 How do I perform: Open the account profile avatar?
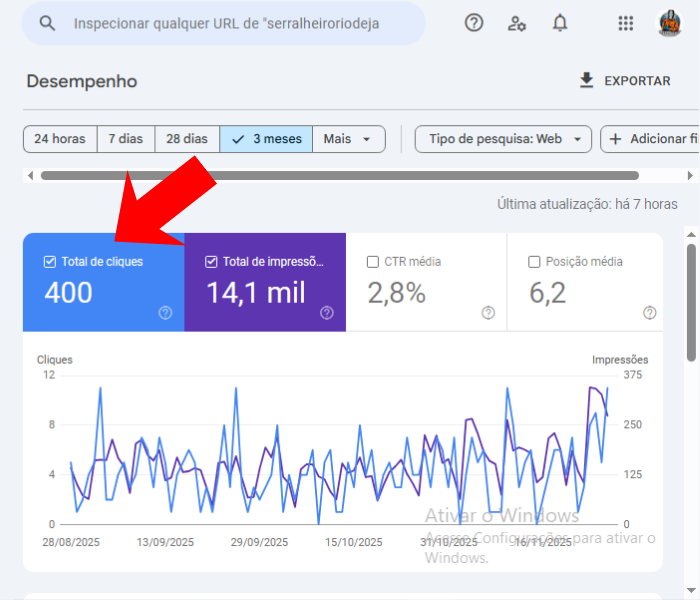(x=669, y=23)
